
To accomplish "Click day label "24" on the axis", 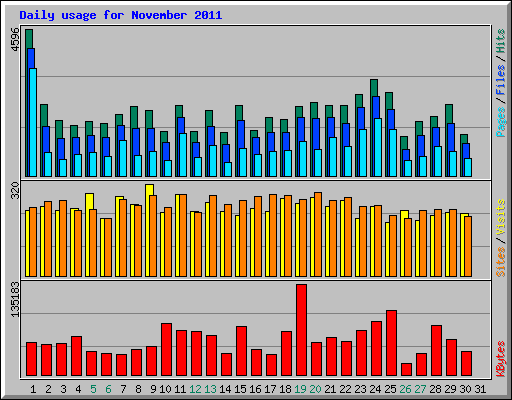I will (375, 389).
